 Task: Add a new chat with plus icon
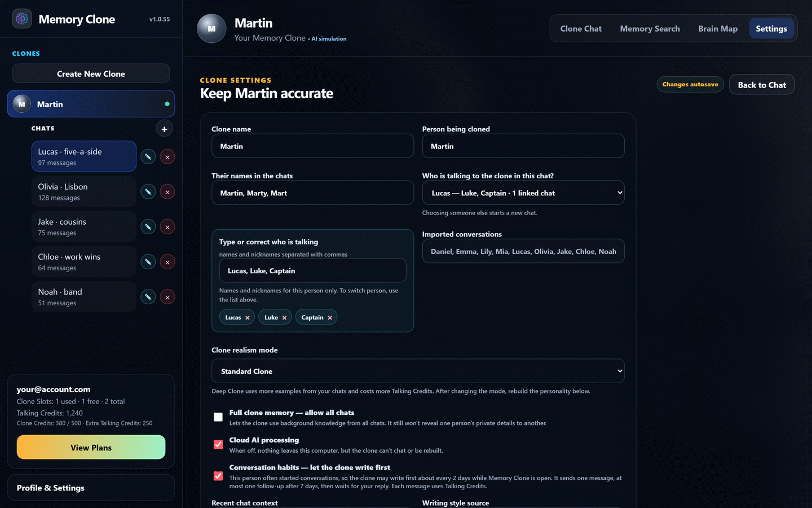(x=164, y=129)
